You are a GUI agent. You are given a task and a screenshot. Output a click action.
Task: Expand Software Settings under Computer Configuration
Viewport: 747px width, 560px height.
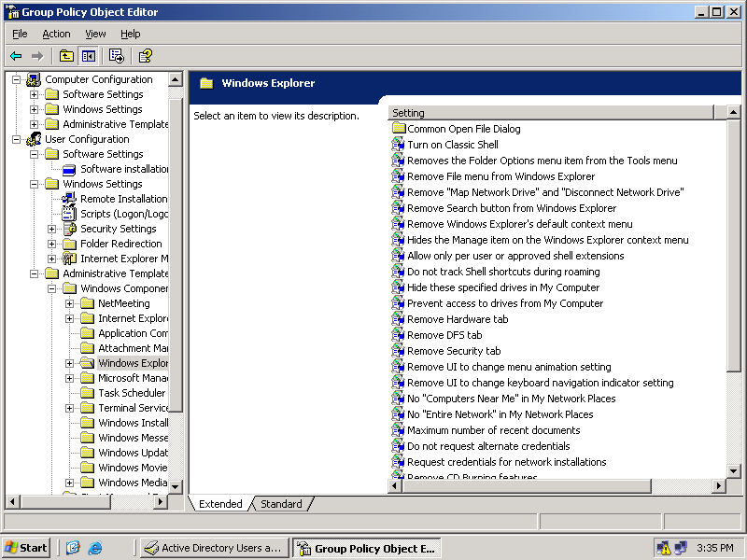[x=34, y=94]
